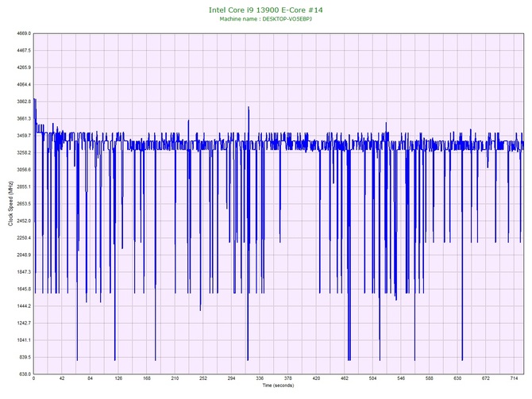Click the 42 tick on the time axis

click(62, 378)
